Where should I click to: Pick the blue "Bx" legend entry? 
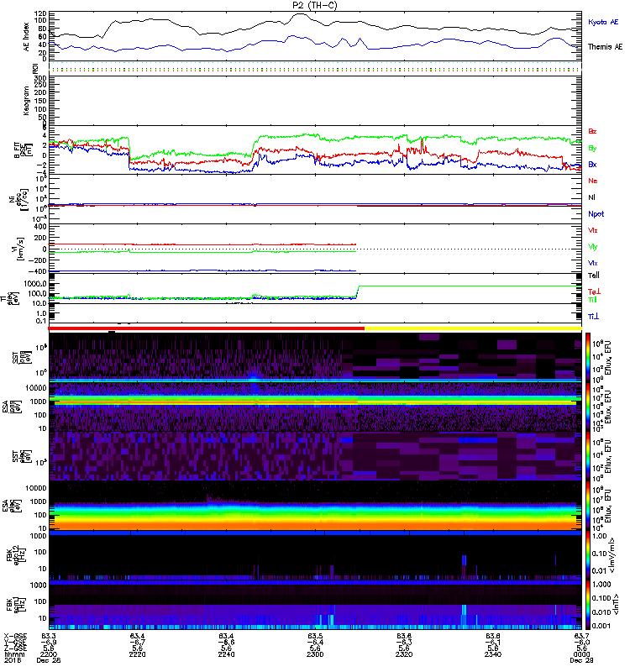pyautogui.click(x=592, y=164)
